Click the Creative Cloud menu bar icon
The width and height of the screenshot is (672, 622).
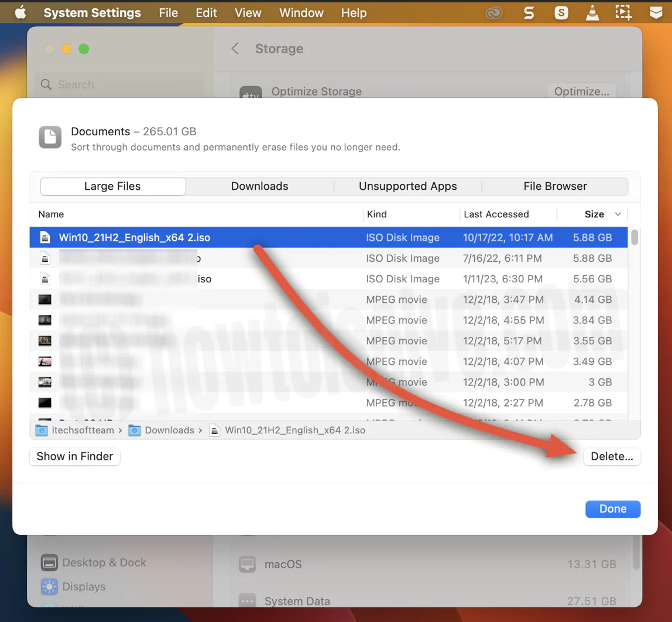(494, 13)
